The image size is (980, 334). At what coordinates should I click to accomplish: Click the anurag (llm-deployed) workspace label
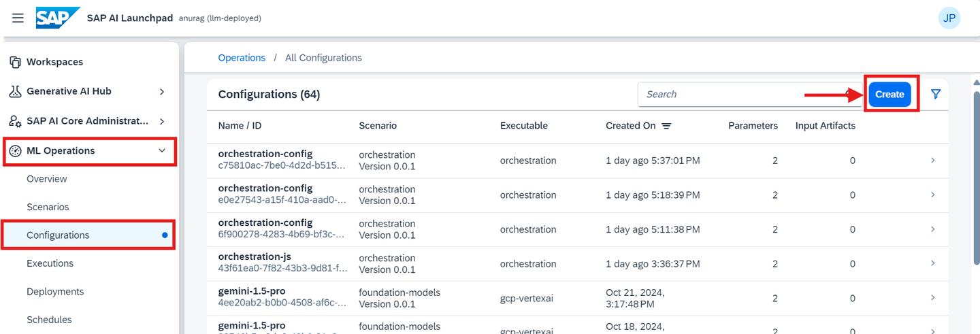click(220, 18)
